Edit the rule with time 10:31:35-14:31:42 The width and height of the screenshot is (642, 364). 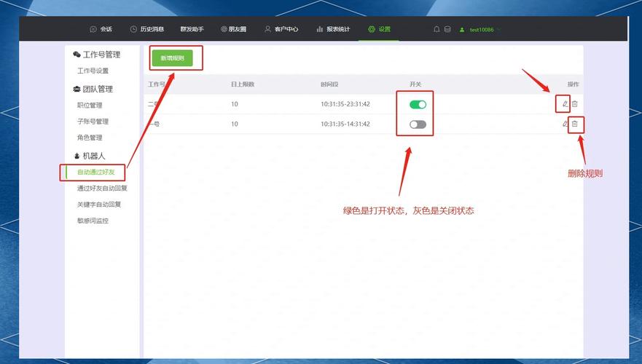pos(565,124)
